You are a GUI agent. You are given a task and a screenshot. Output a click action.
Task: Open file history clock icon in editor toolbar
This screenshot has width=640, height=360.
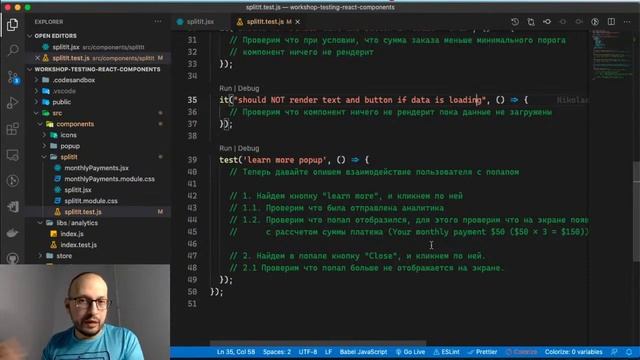coord(515,22)
